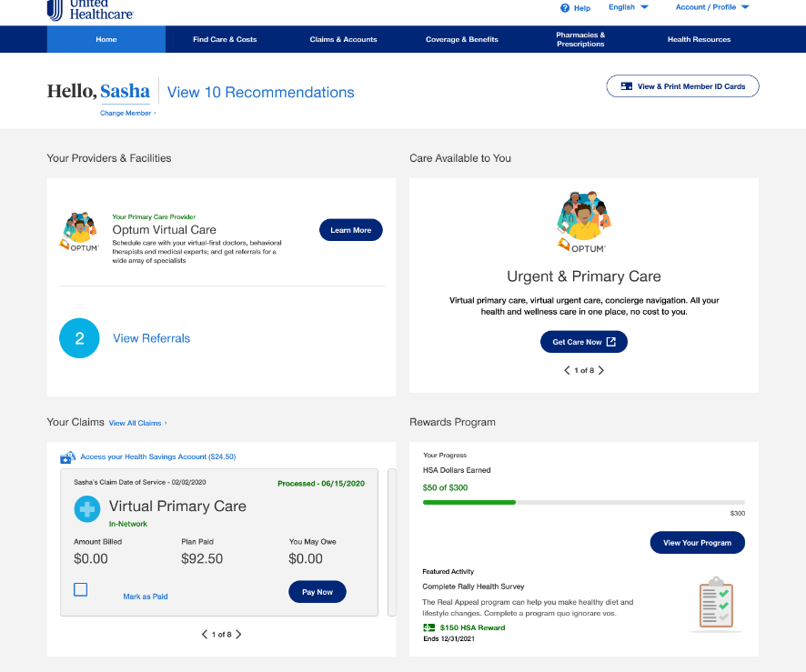Click the Optum logo beside Optum Virtual Care
The height and width of the screenshot is (672, 806).
click(x=78, y=232)
